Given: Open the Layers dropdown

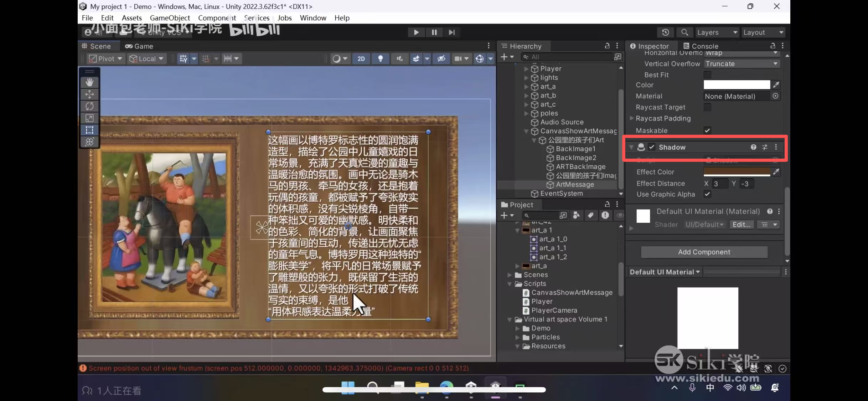Looking at the screenshot, I should tap(717, 32).
